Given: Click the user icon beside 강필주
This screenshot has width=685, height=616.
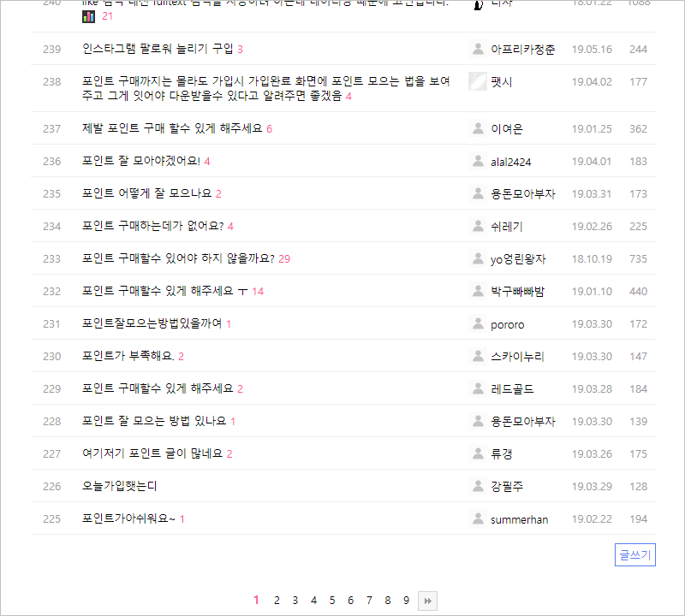Looking at the screenshot, I should [478, 486].
